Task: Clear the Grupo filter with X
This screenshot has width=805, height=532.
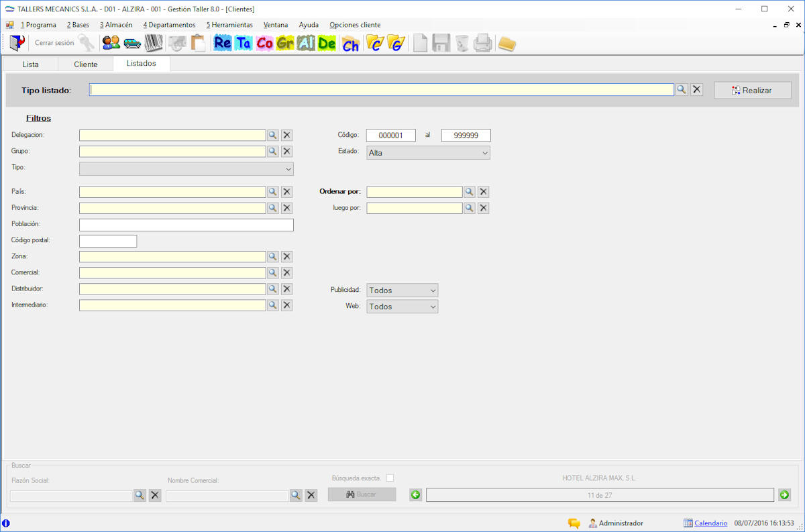Action: pos(287,152)
